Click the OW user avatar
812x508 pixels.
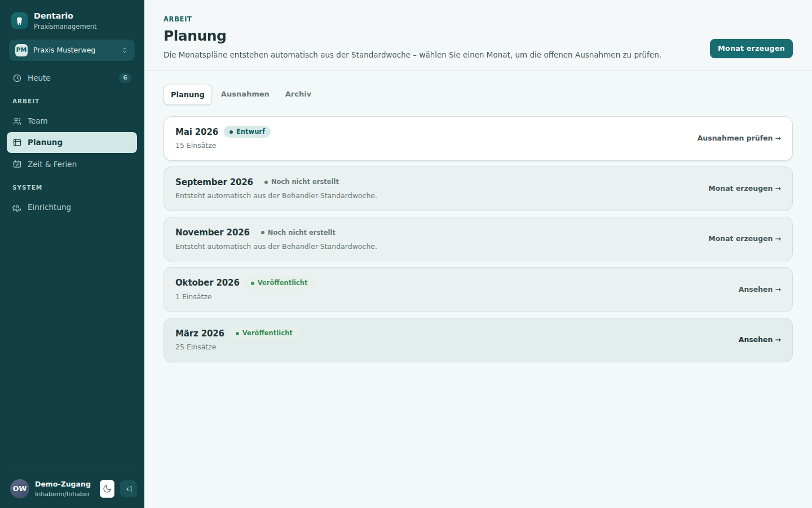pos(20,489)
